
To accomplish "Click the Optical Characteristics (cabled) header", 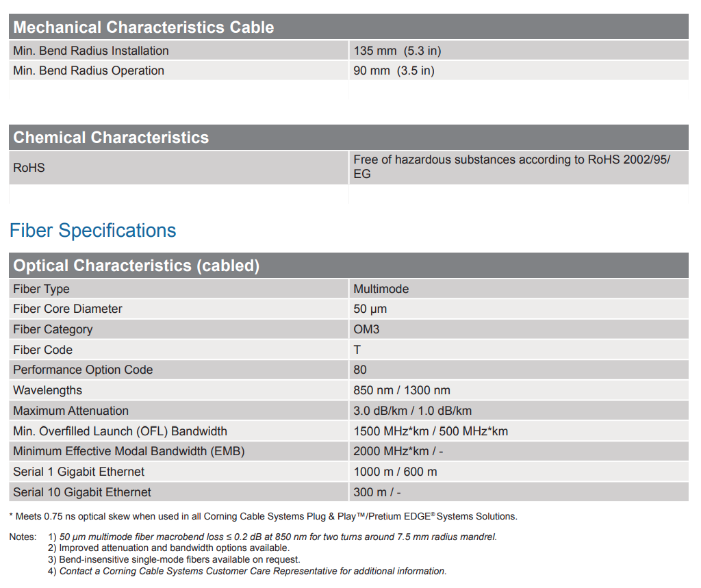I will (x=136, y=266).
